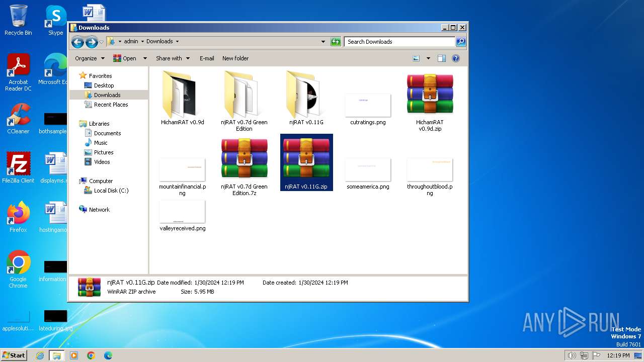The image size is (644, 362).
Task: Select the CCleaner desktop icon
Action: coord(18,119)
